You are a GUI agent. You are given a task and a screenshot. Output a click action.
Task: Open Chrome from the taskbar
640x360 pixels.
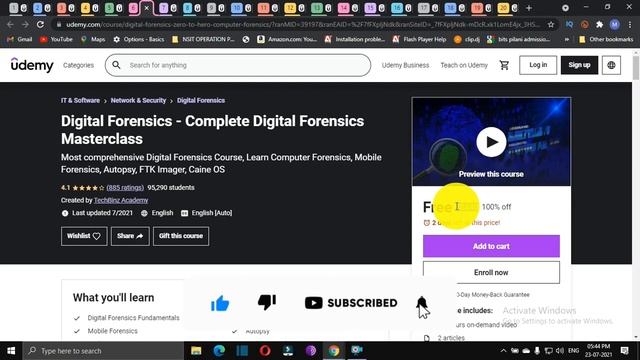pos(334,351)
